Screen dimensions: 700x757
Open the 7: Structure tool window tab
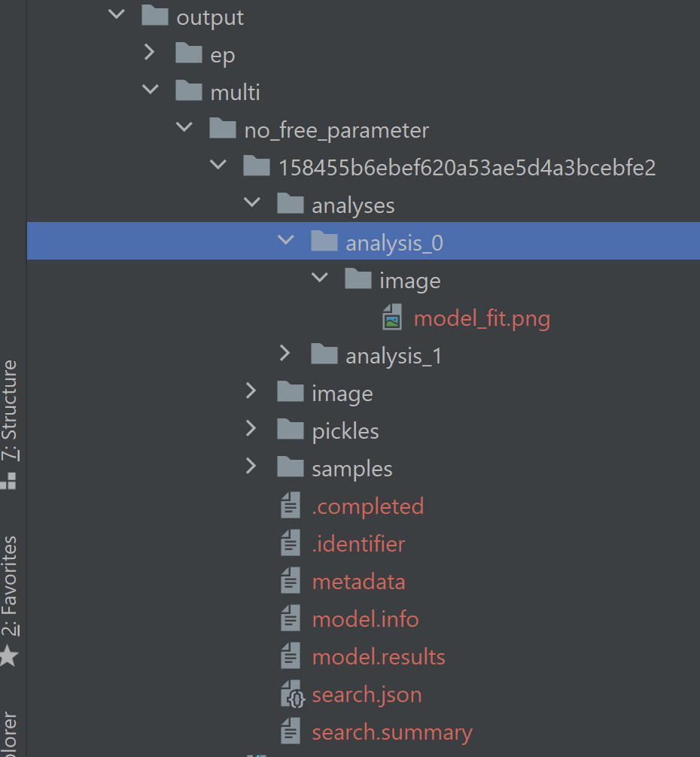click(x=10, y=410)
